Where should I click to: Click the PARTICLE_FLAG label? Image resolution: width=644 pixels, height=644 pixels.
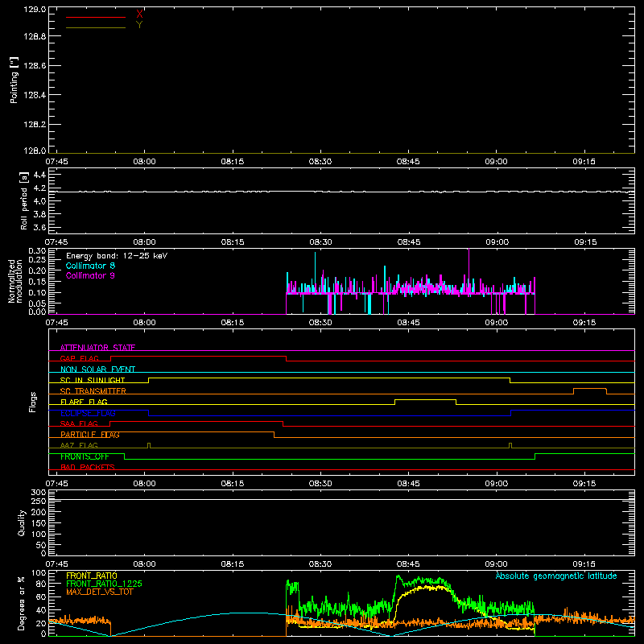90,435
